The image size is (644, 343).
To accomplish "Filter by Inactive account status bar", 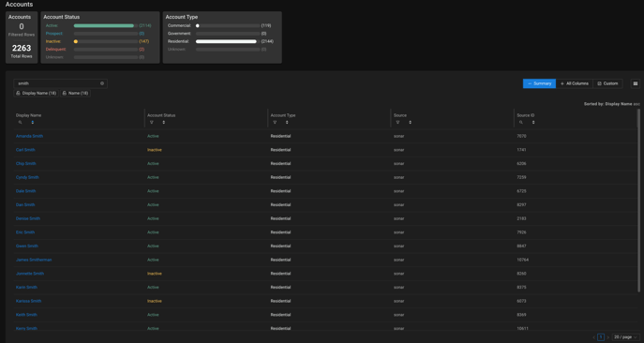I will click(x=106, y=41).
